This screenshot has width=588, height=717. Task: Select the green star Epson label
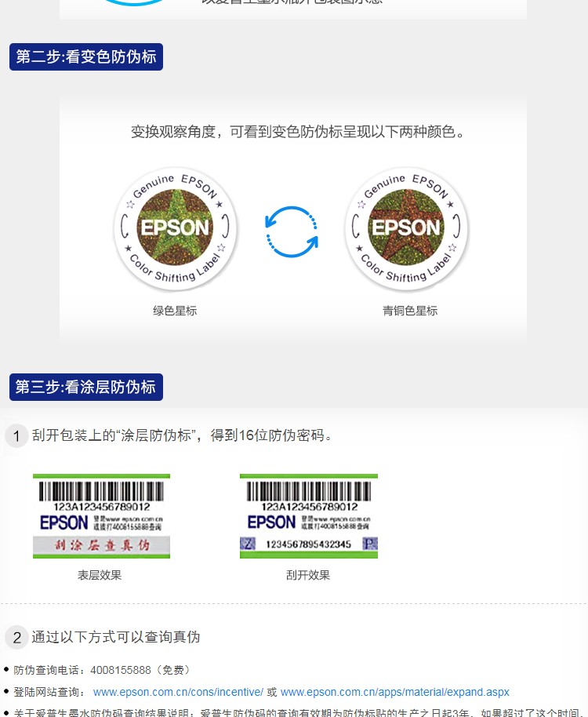coord(176,228)
